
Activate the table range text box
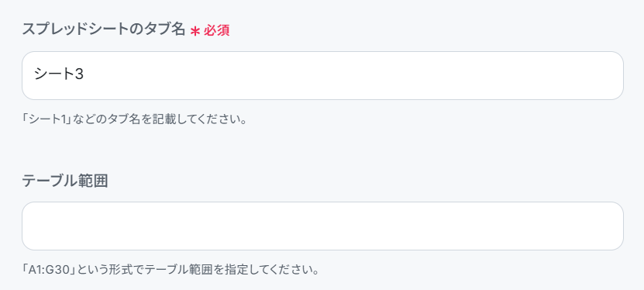click(x=322, y=226)
